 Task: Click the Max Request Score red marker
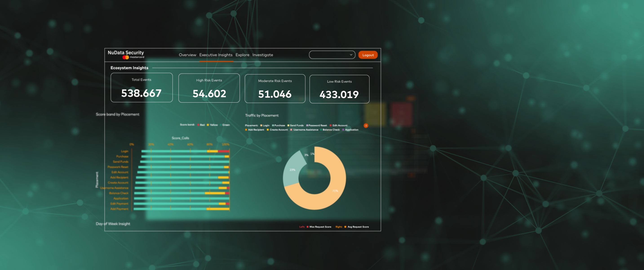point(308,227)
